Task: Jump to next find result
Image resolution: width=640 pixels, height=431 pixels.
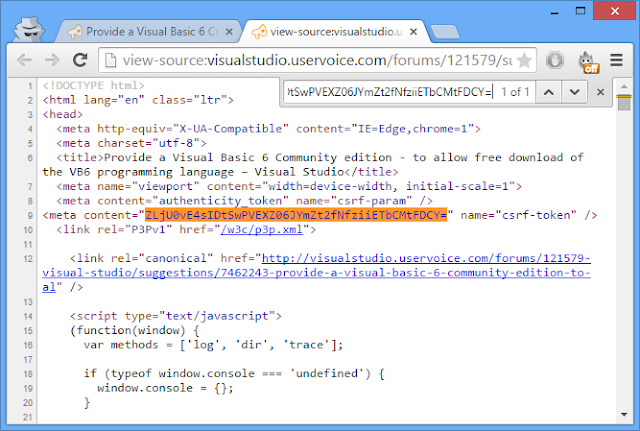Action: (x=575, y=92)
